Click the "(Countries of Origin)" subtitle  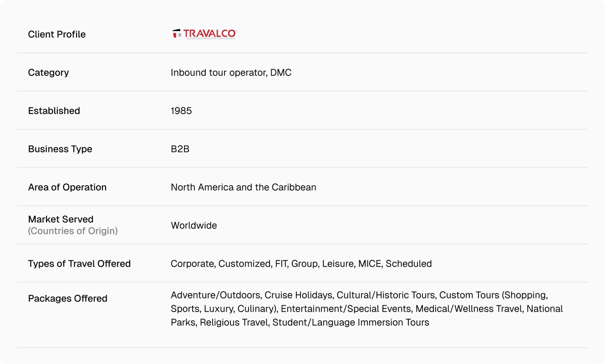click(x=73, y=231)
